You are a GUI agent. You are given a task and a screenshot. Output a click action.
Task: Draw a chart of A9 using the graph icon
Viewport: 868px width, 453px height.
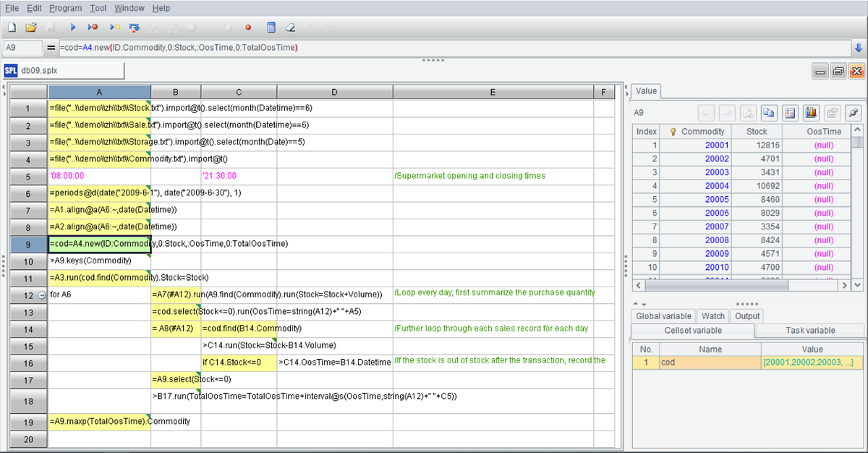pos(811,113)
